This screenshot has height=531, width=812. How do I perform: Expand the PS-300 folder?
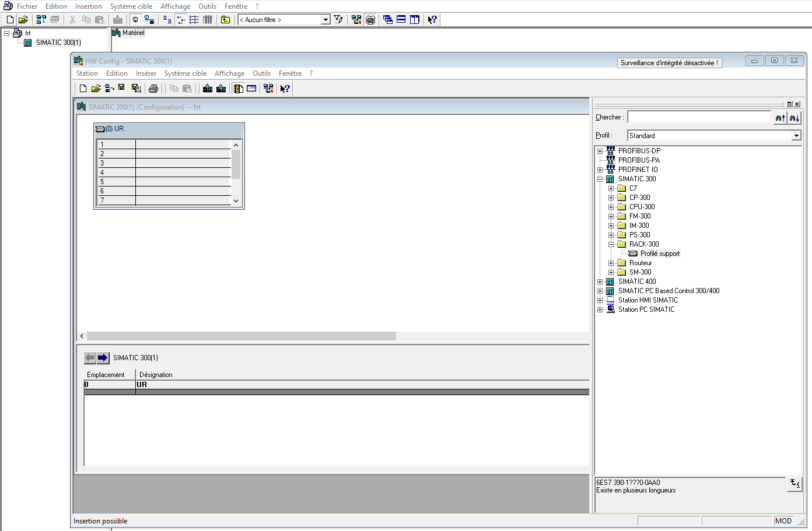click(x=611, y=235)
